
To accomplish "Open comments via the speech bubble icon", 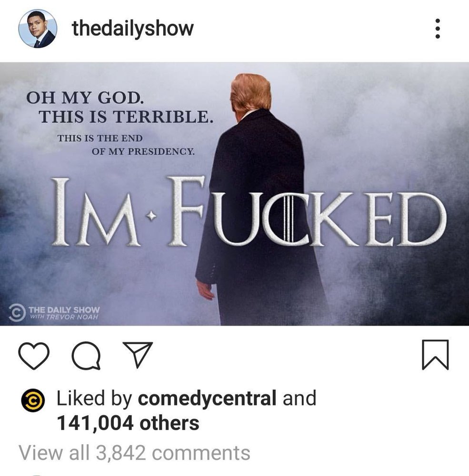I will pyautogui.click(x=86, y=356).
